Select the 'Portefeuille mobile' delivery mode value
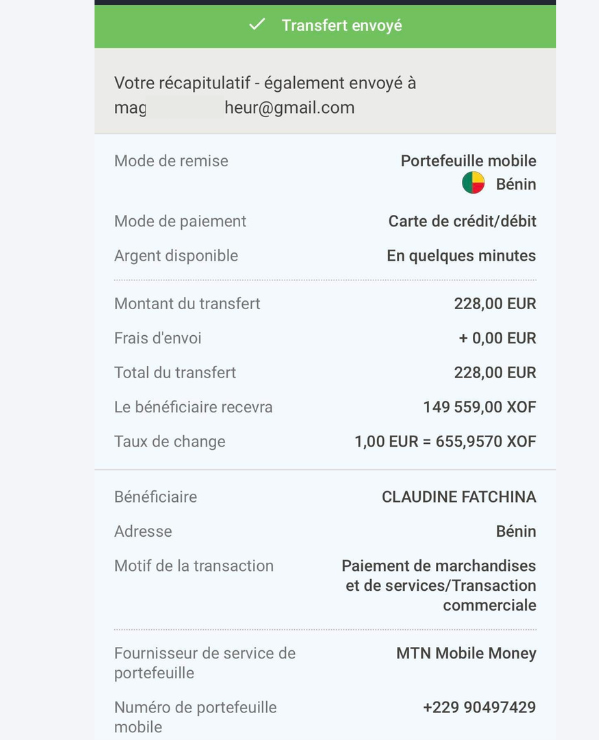This screenshot has height=740, width=599. click(468, 161)
